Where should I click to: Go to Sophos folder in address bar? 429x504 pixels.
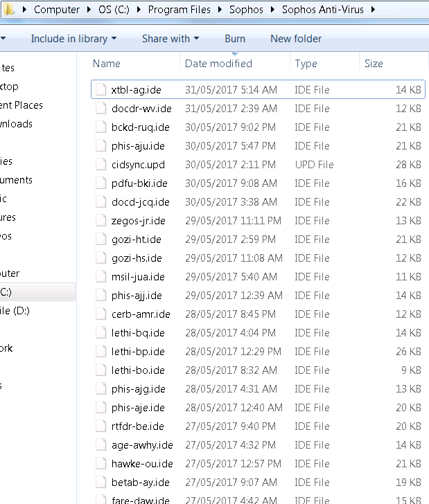coord(246,9)
